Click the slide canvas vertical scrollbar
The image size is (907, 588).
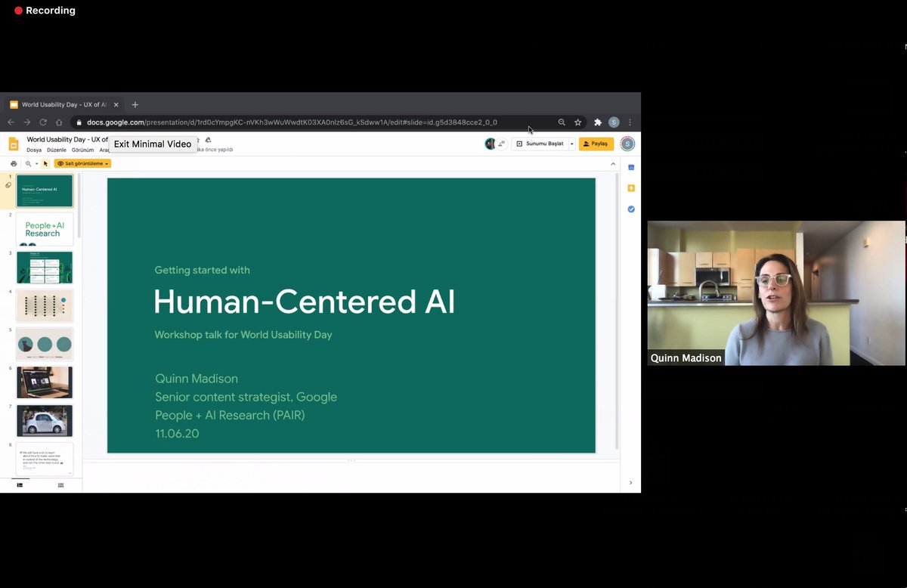point(617,311)
